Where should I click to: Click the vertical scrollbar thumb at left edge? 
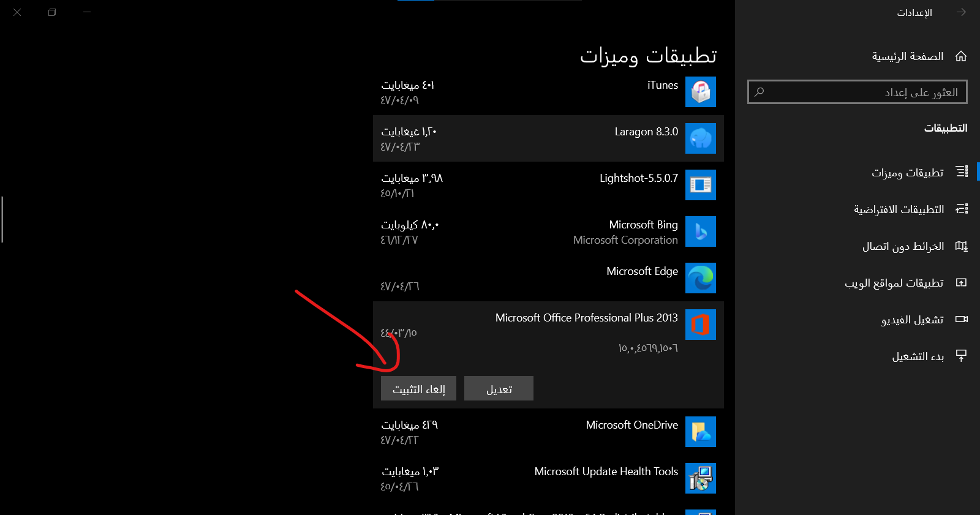coord(2,219)
